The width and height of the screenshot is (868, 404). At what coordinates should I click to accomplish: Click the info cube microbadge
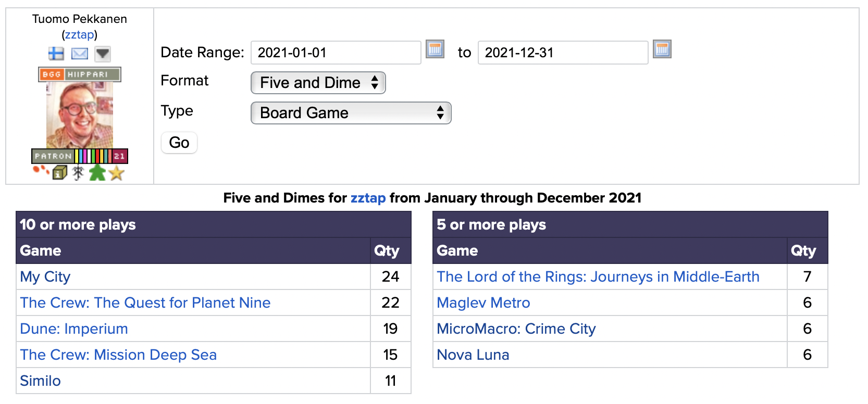pos(60,172)
